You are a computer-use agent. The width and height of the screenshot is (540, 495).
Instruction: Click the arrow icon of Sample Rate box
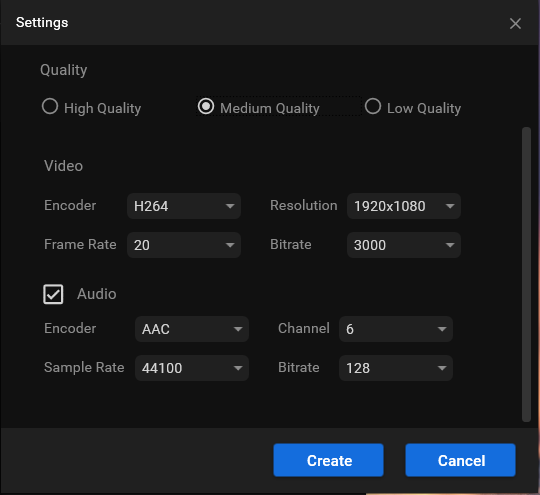(x=238, y=368)
